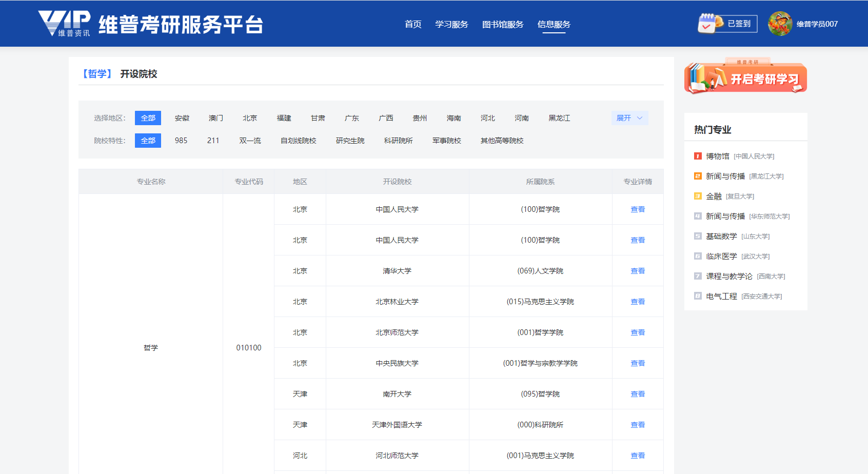Filter region by 福建
Image resolution: width=868 pixels, height=474 pixels.
click(284, 118)
